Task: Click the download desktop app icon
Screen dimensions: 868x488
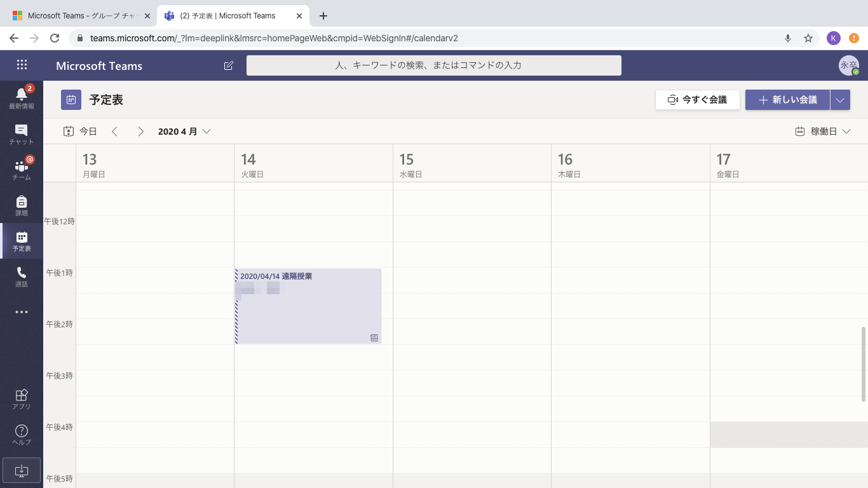Action: click(x=22, y=470)
